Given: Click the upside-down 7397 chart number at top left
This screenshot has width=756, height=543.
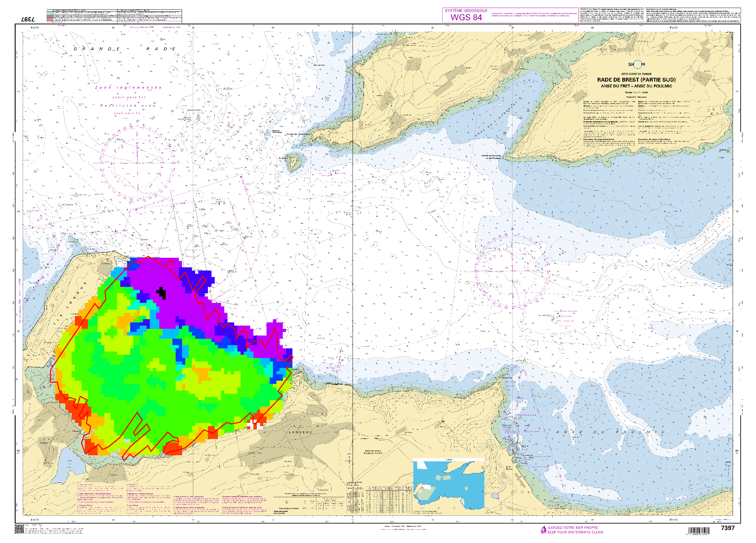Looking at the screenshot, I should [28, 19].
